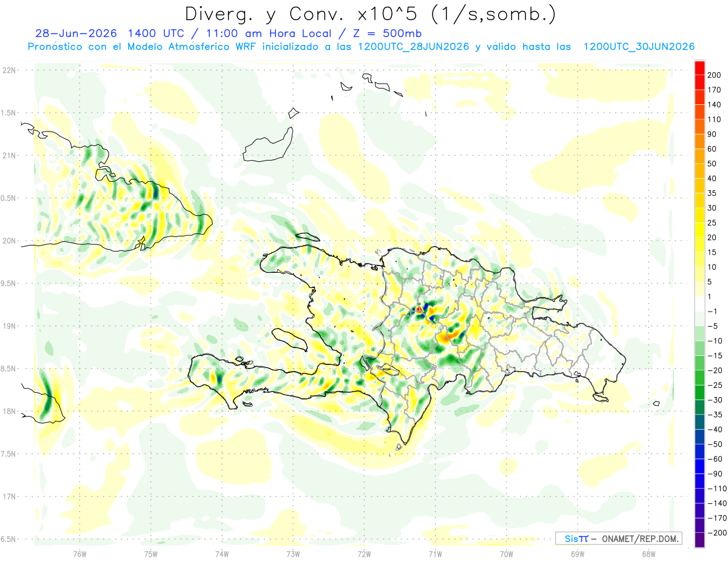Click the '-5' color scale label
Viewport: 728px width, 562px height.
coord(713,326)
